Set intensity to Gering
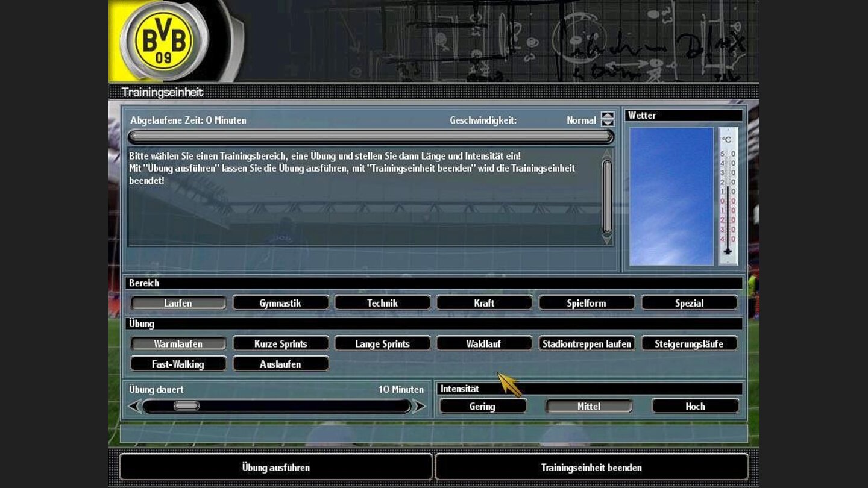The image size is (868, 488). [x=482, y=407]
